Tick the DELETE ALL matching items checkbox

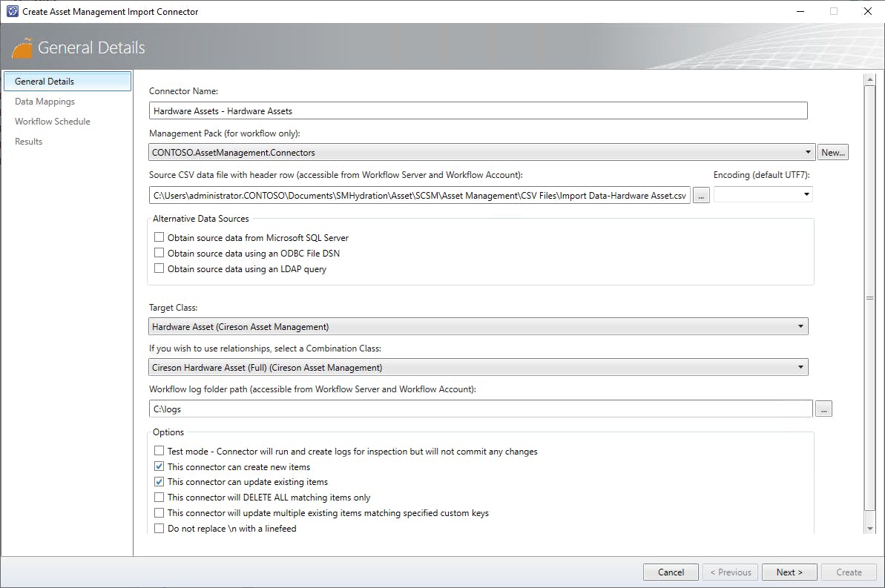tap(159, 497)
